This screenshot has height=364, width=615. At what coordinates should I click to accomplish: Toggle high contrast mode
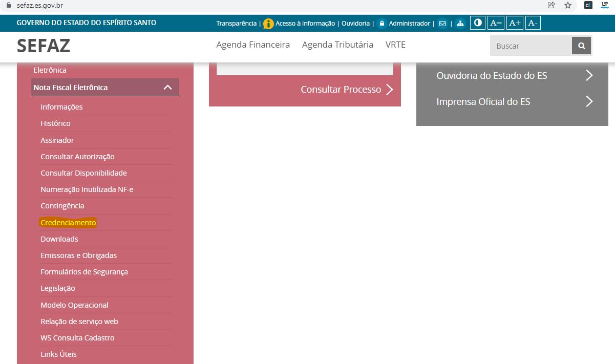[478, 23]
